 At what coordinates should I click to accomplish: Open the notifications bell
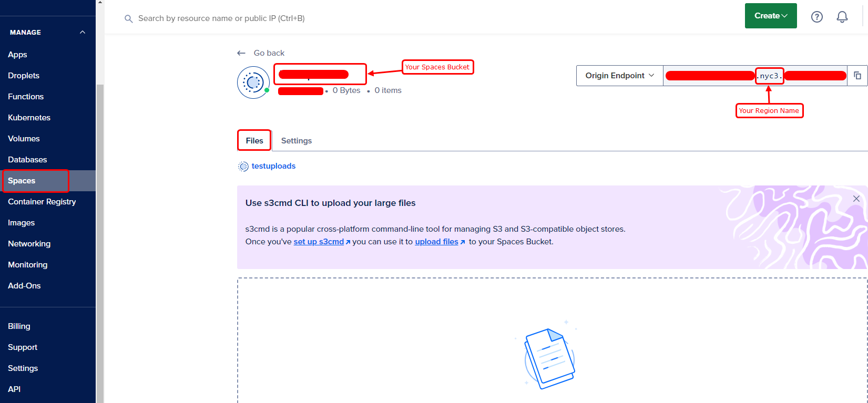pos(842,17)
